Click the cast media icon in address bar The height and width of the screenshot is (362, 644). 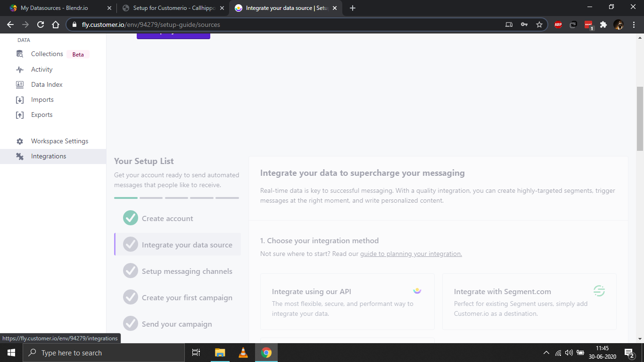coord(509,25)
